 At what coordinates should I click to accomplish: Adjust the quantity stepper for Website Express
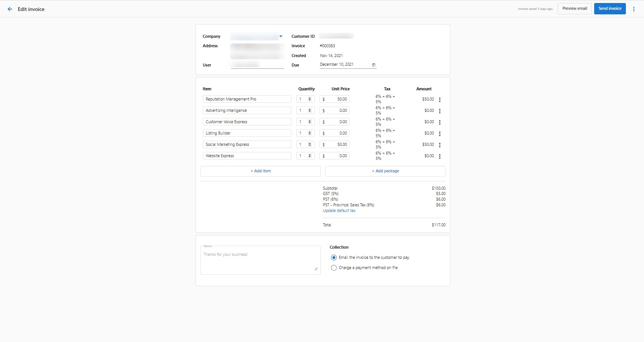[310, 156]
